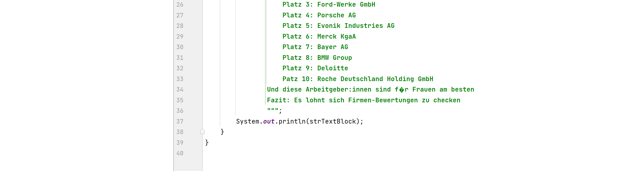Click the closing triple quotes of text block
This screenshot has width=644, height=171.
[273, 110]
